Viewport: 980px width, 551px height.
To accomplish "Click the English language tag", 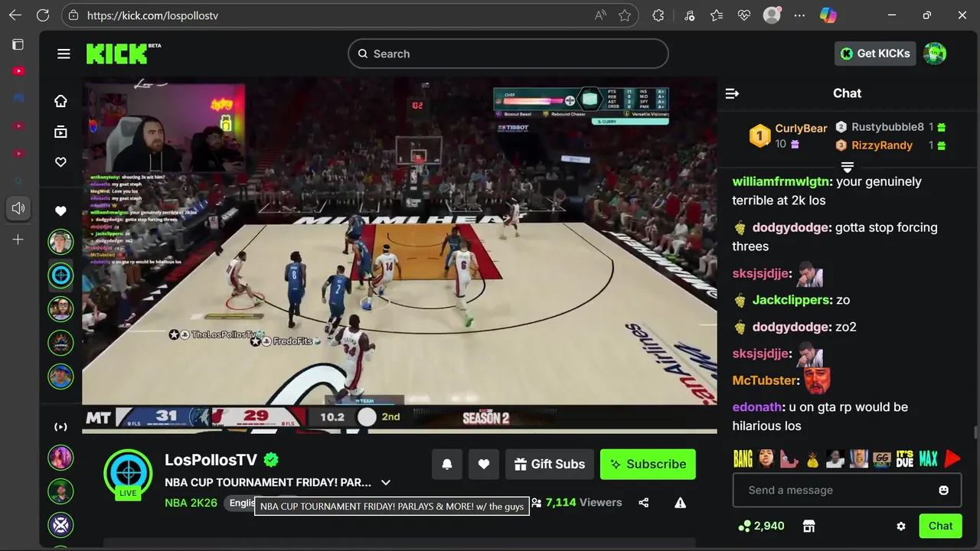I will [242, 503].
